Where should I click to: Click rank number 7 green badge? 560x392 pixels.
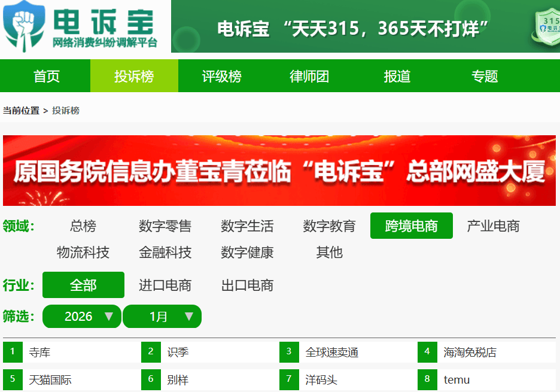289,379
